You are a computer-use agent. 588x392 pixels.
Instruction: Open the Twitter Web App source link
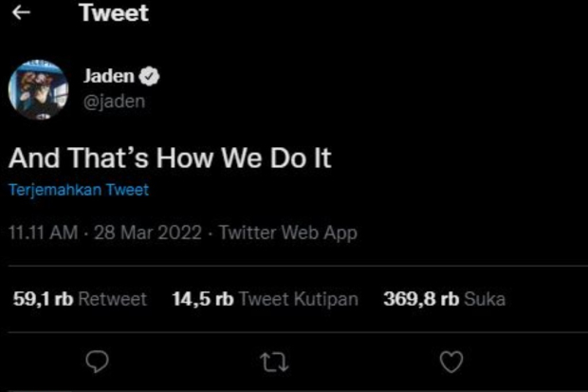click(x=287, y=233)
